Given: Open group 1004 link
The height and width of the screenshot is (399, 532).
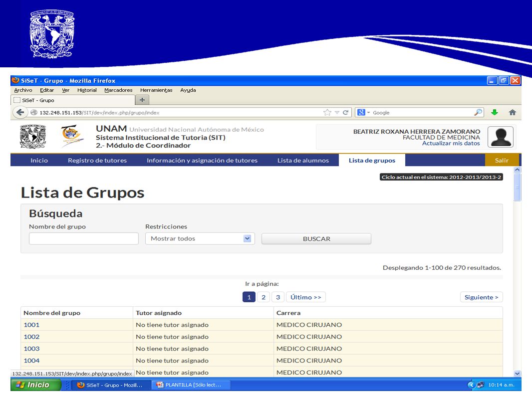Looking at the screenshot, I should coord(31,361).
